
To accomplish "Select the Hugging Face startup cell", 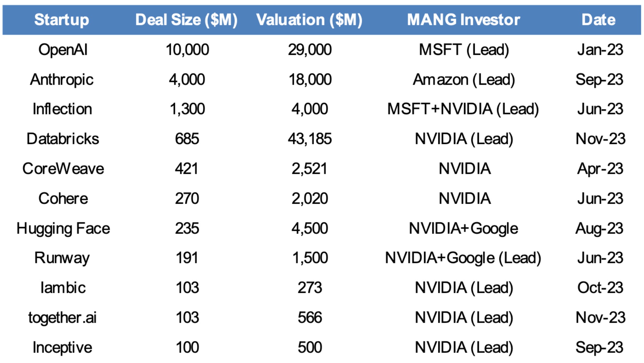I will point(63,229).
